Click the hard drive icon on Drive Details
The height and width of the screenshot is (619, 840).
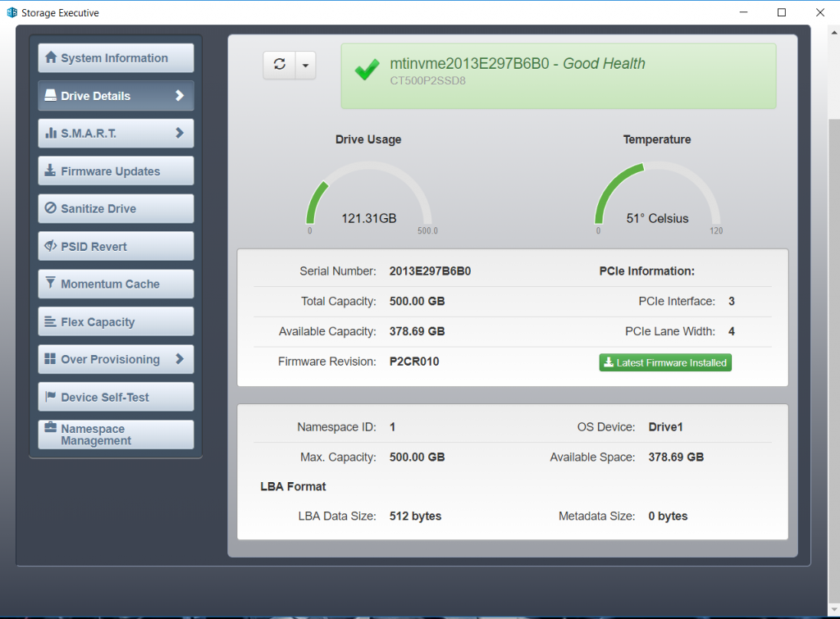pyautogui.click(x=51, y=96)
